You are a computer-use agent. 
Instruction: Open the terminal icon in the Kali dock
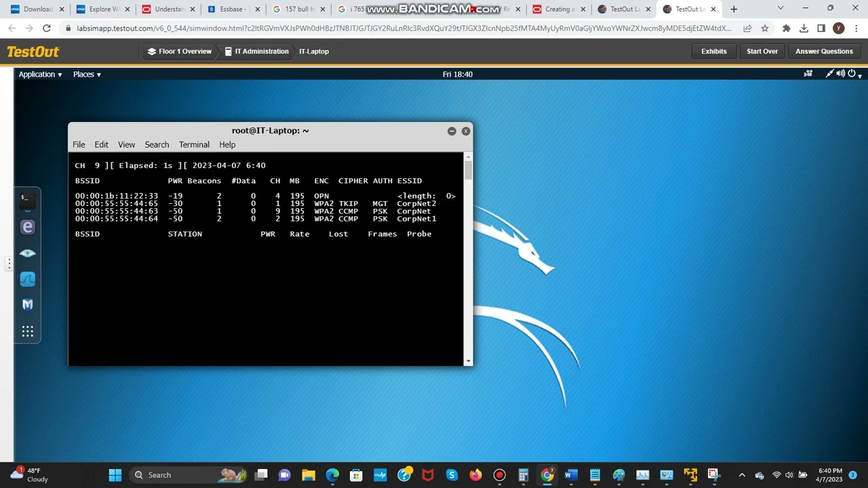[27, 200]
